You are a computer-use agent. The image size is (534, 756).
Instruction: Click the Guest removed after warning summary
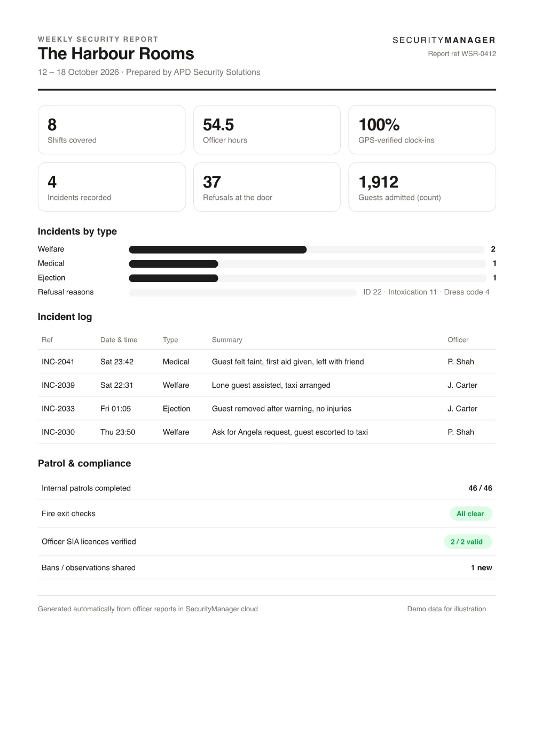tap(281, 409)
